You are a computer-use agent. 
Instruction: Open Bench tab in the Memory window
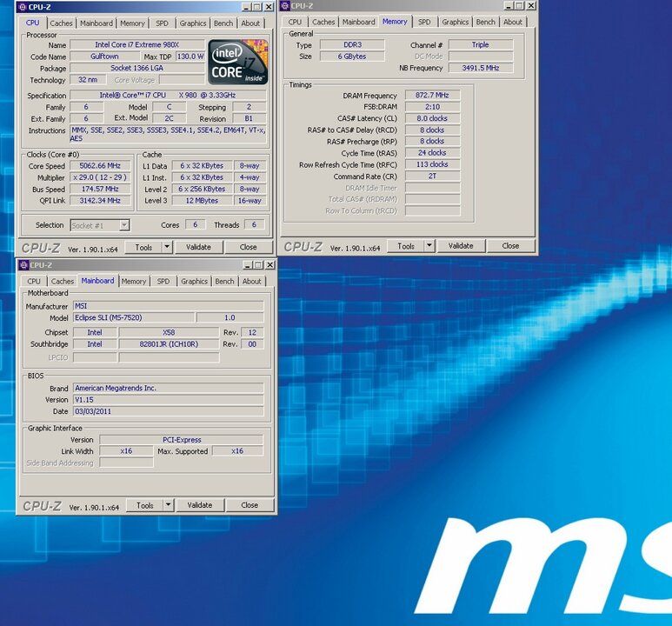[x=486, y=22]
